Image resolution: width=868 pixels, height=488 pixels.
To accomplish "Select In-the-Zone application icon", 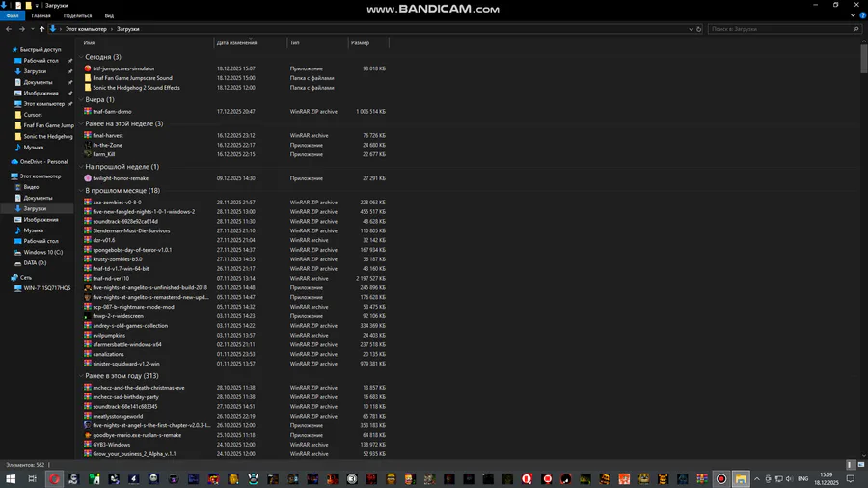I will click(x=88, y=145).
